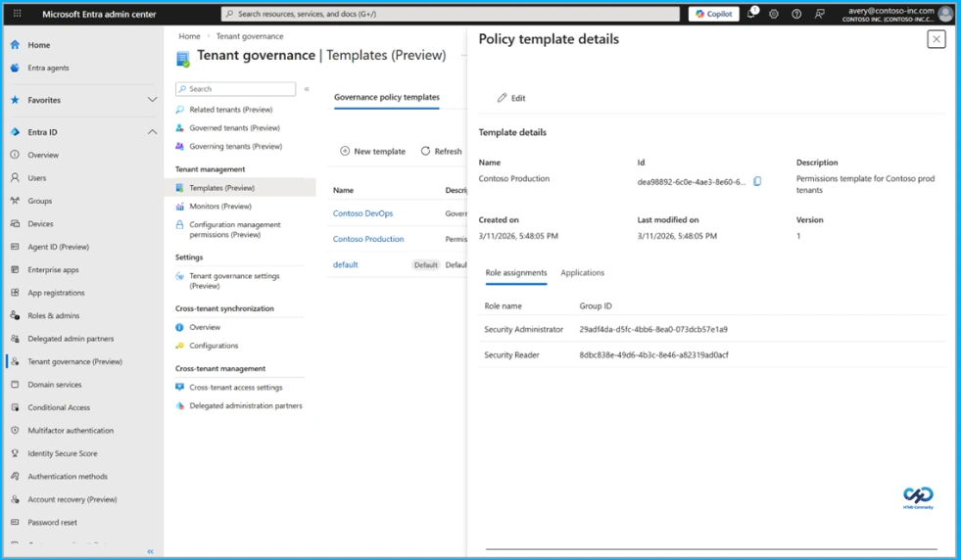Select the Security Reader role row
Screen dimensions: 961x560
click(x=712, y=355)
